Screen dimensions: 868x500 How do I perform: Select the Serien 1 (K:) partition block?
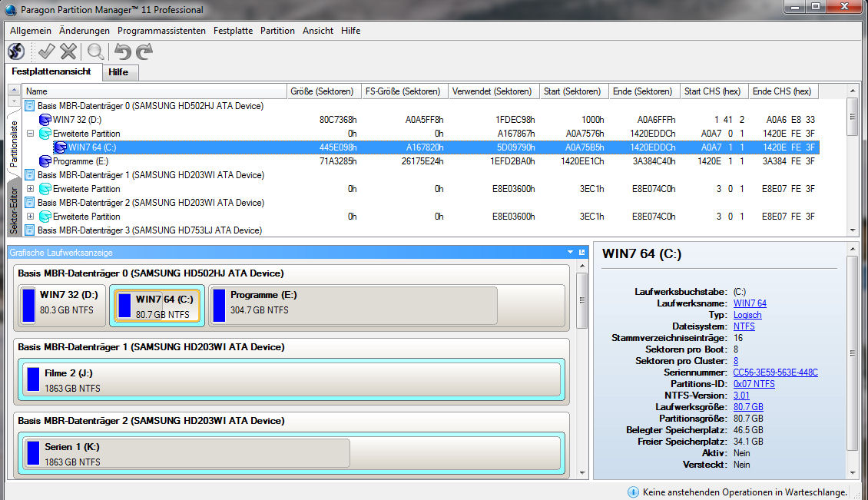point(291,453)
